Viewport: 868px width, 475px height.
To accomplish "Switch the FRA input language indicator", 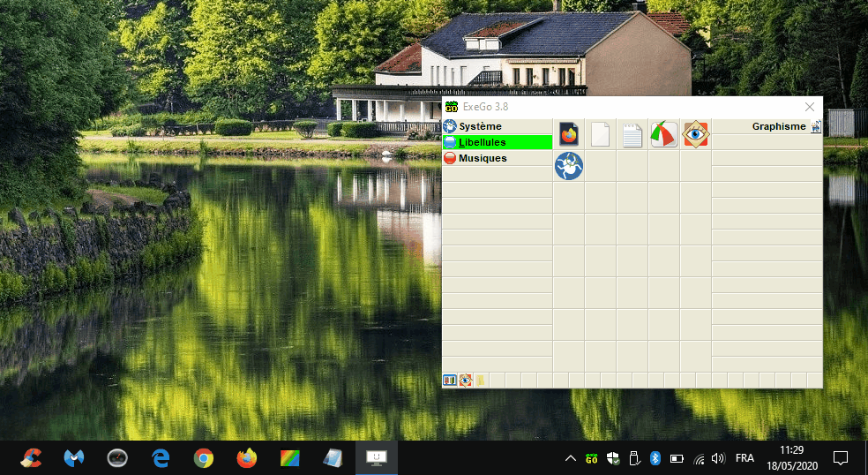I will [745, 458].
